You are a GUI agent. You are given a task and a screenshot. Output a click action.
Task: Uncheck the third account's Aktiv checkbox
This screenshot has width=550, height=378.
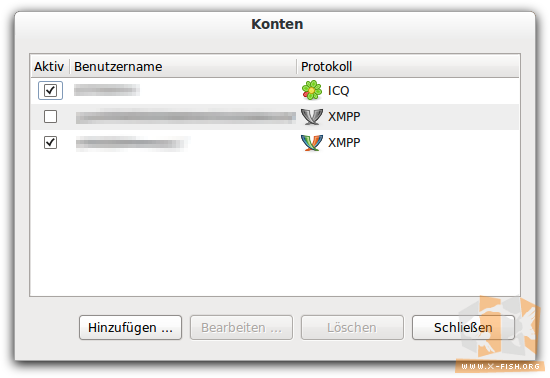[50, 143]
